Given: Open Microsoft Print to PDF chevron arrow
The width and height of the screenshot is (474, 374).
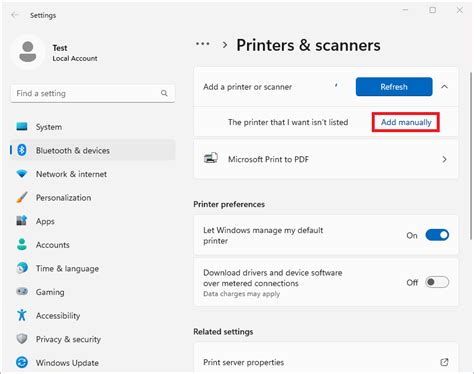Looking at the screenshot, I should coord(444,159).
